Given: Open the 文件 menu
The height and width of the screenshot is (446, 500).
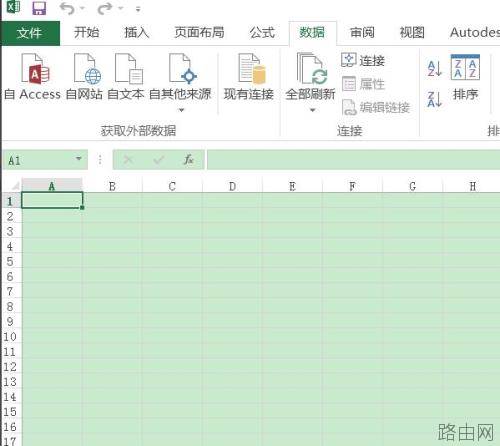Looking at the screenshot, I should coord(30,33).
